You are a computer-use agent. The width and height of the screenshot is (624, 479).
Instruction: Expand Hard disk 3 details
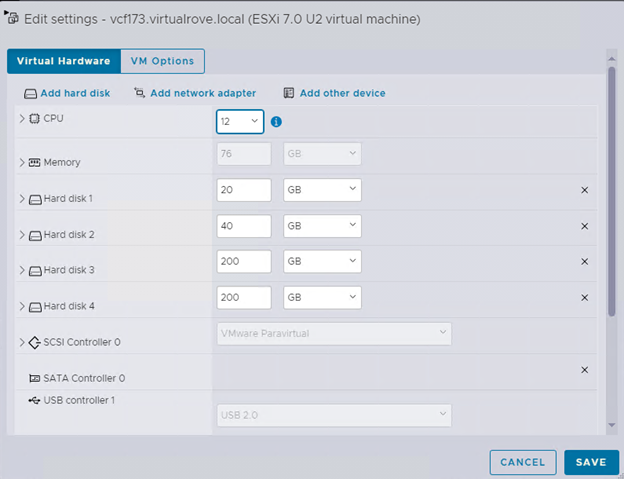22,270
